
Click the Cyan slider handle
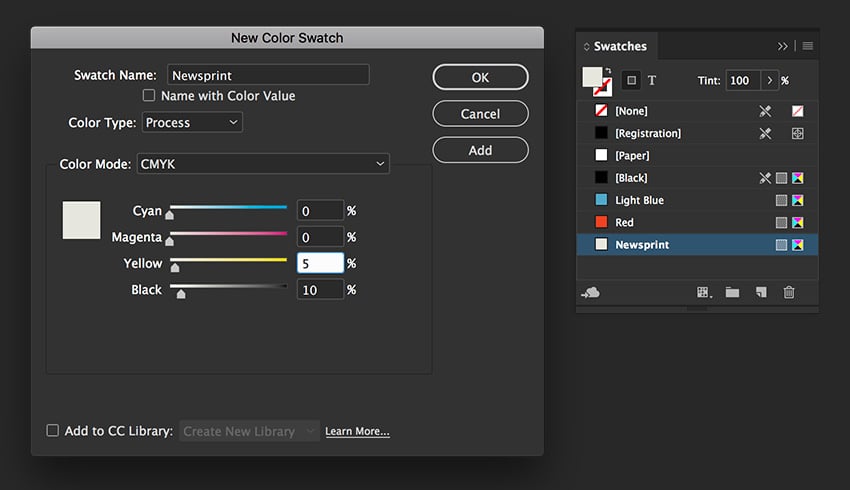pos(169,215)
